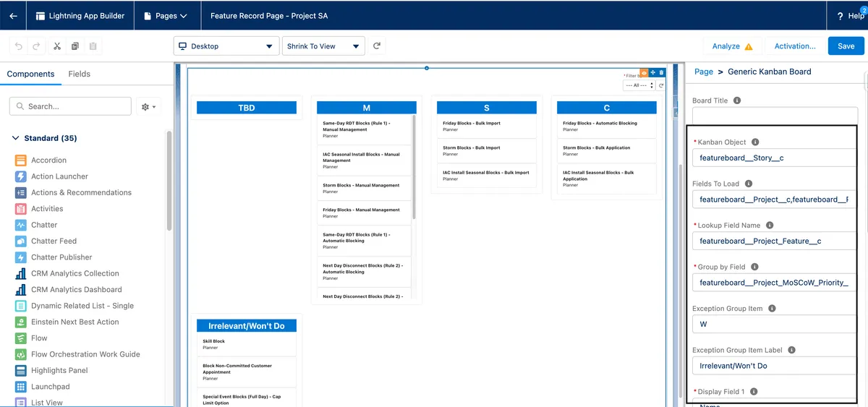Click the Board Title info icon
The height and width of the screenshot is (407, 868).
click(x=736, y=100)
